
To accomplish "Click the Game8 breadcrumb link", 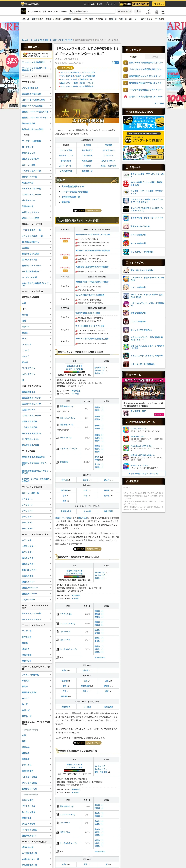I will [25, 40].
